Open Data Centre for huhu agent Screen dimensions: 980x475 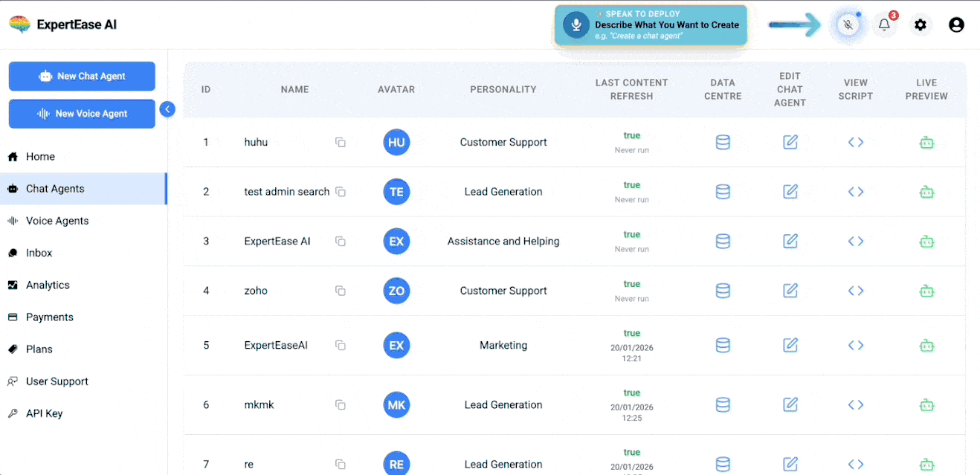[722, 142]
